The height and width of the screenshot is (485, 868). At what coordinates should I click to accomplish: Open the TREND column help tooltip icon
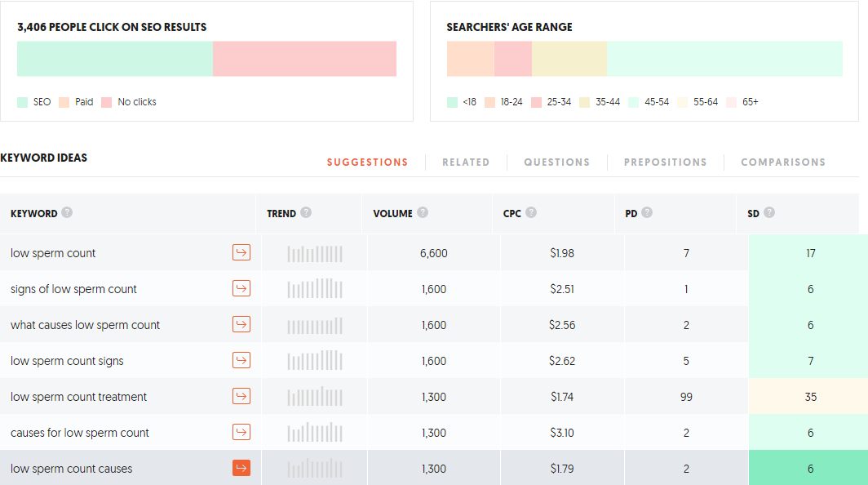[x=306, y=212]
